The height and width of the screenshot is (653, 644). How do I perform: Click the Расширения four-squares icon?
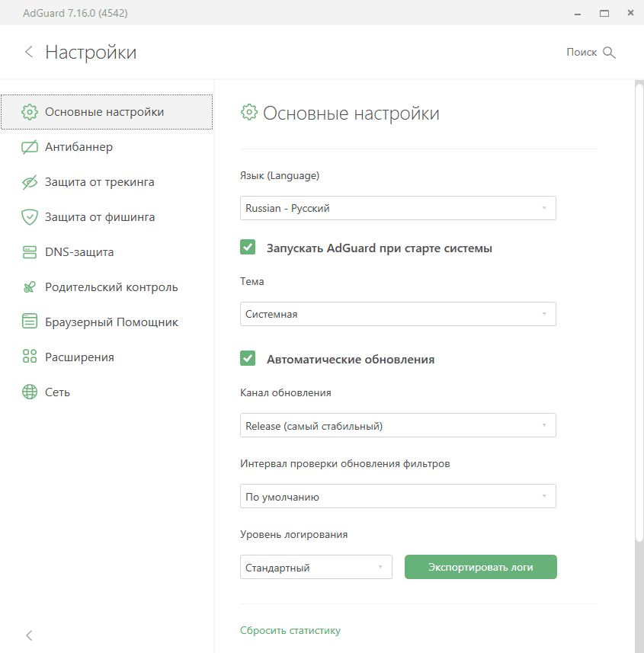pos(30,357)
